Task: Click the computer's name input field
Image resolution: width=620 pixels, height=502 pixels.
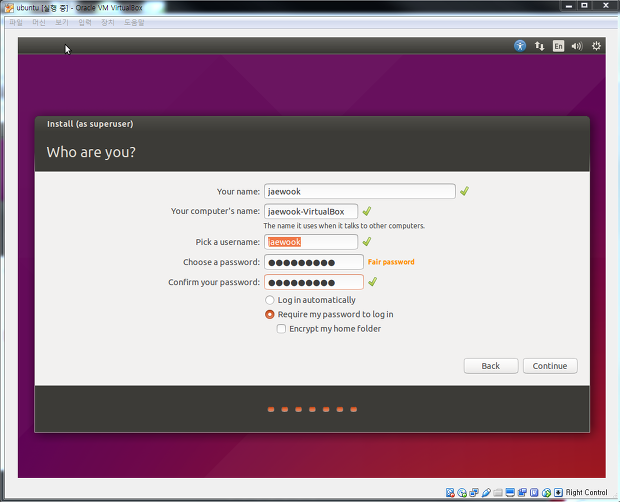Action: [311, 211]
